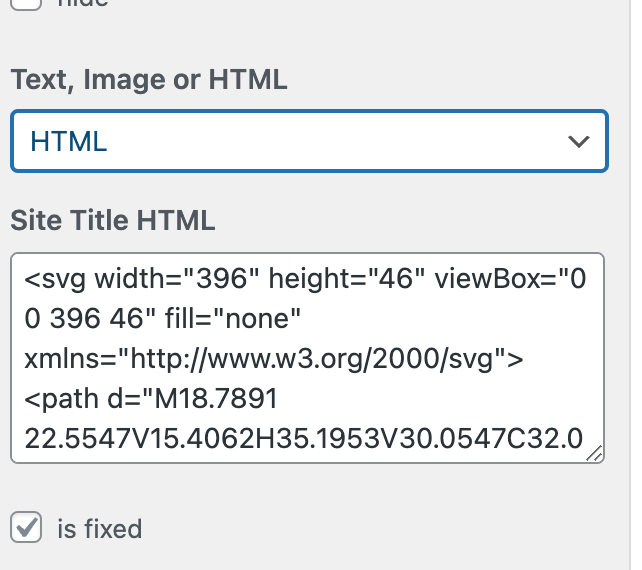Click the checkmark icon beside "is fixed"
This screenshot has height=570, width=642.
point(27,526)
